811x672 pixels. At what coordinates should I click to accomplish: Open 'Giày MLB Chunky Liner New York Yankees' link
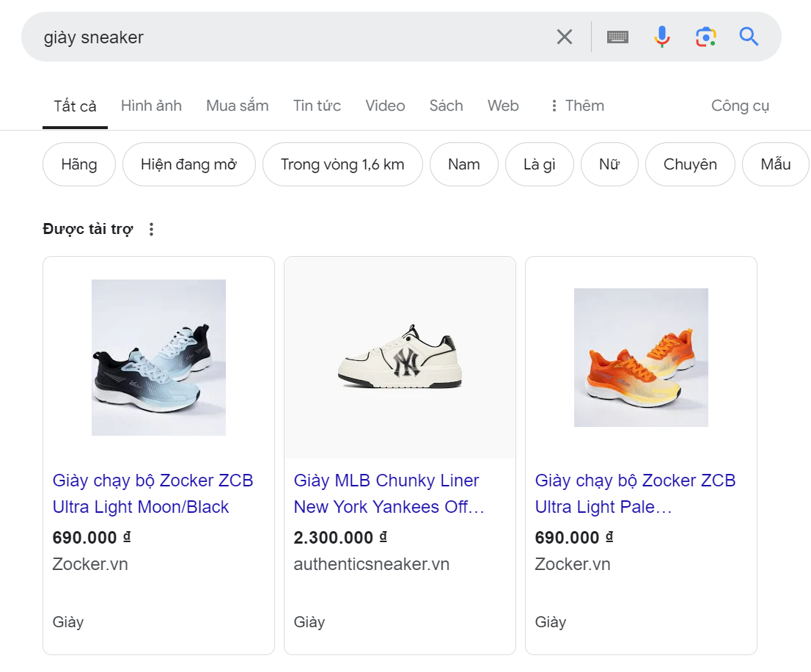389,494
